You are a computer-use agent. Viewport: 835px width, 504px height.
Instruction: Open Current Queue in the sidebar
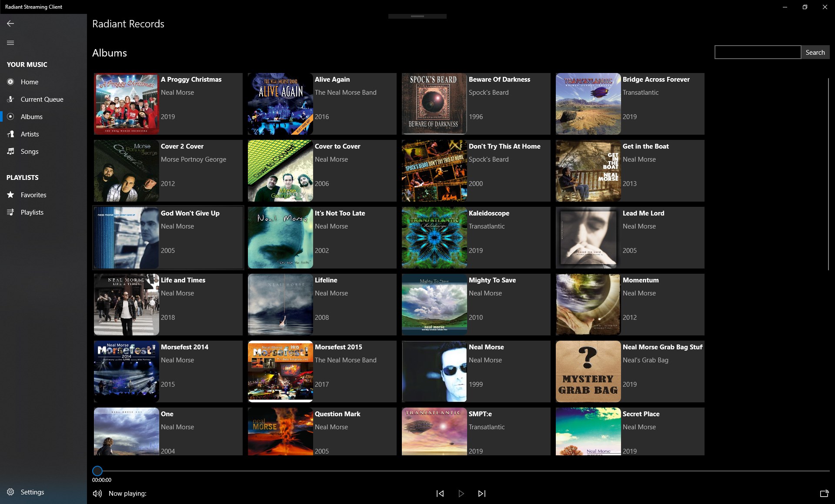pyautogui.click(x=42, y=99)
